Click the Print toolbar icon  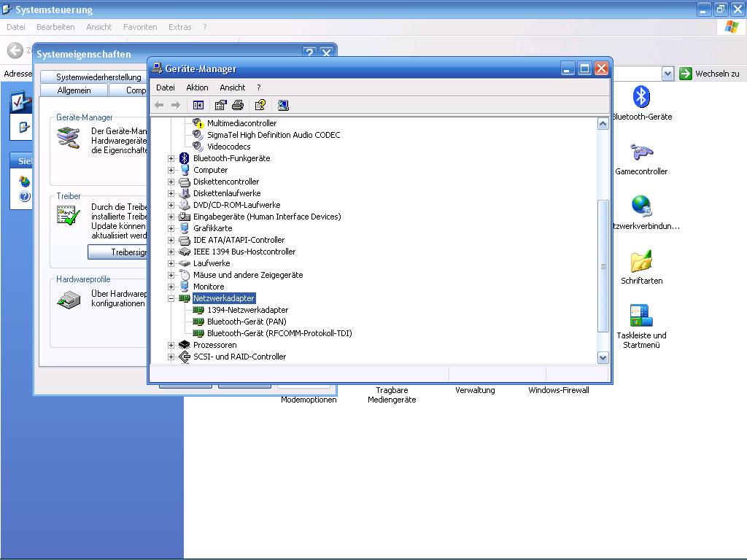tap(237, 105)
